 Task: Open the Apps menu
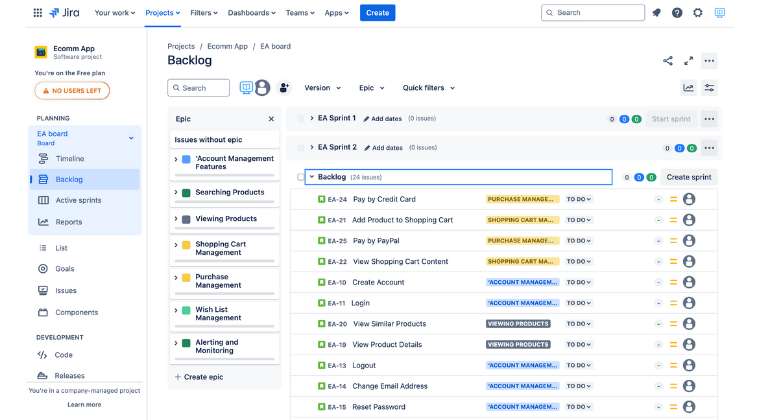[x=336, y=13]
